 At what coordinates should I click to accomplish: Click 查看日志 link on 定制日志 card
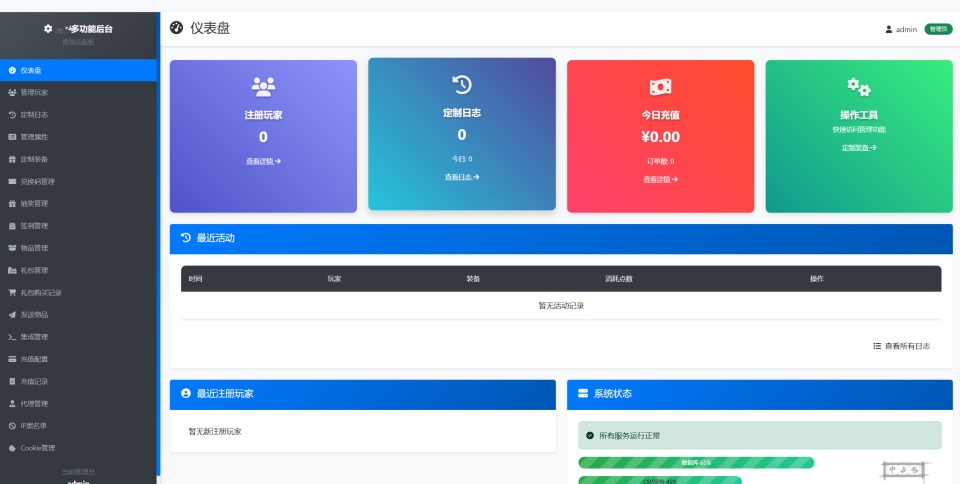(462, 177)
